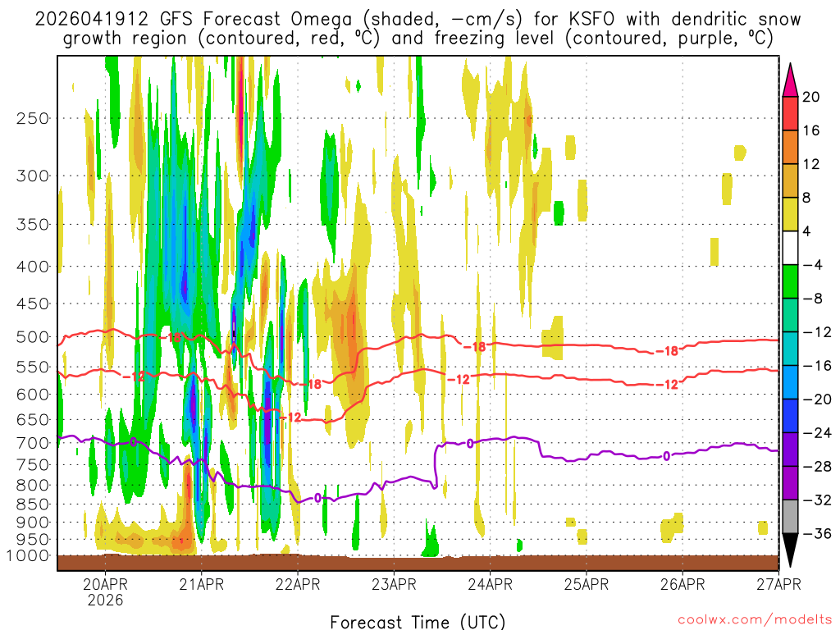The image size is (840, 630).
Task: Click the coolwx.com/modelts credit text
Action: 755,620
